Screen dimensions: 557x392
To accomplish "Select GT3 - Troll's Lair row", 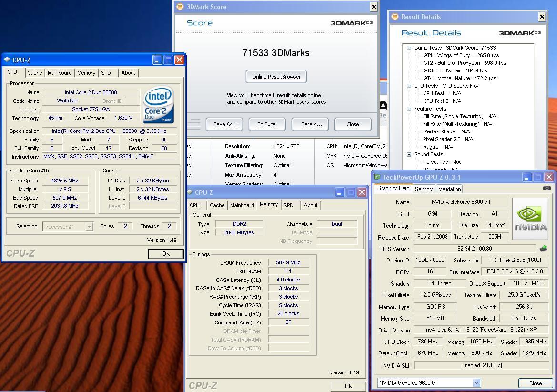I will 455,70.
